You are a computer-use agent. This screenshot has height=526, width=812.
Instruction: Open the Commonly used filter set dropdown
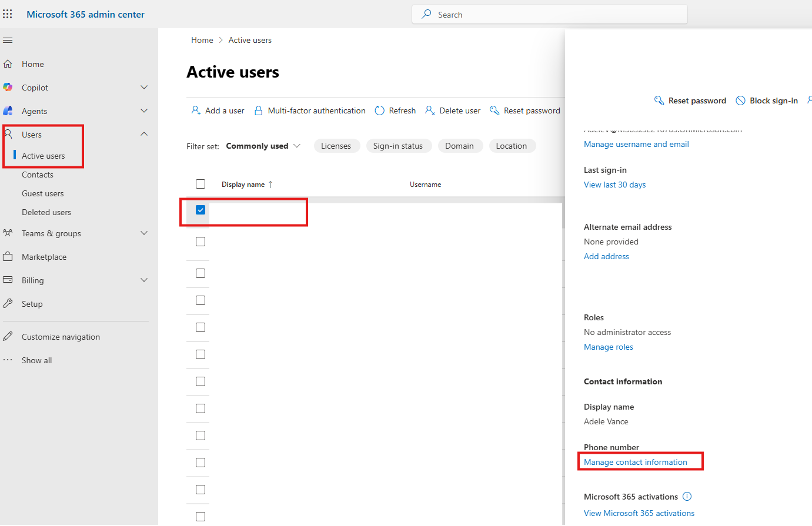pos(263,146)
